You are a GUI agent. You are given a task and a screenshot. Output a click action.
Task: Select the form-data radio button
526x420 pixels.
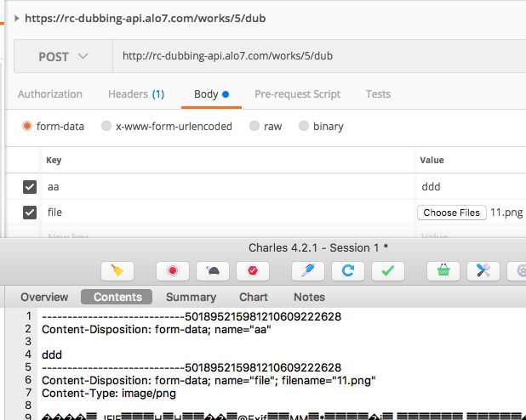point(27,127)
